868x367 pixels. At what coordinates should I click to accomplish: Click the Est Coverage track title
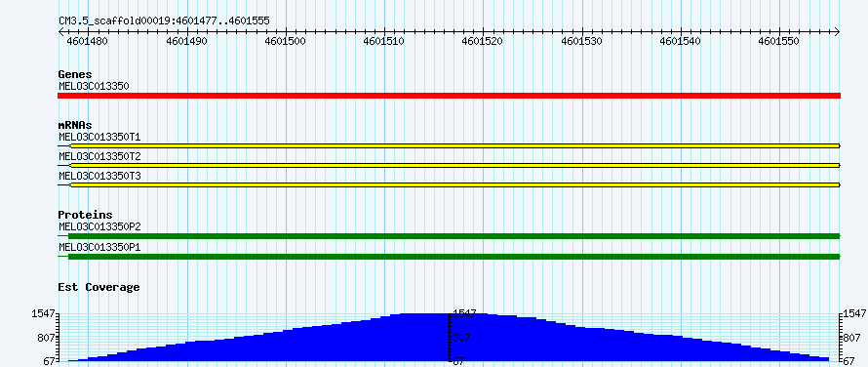point(99,287)
